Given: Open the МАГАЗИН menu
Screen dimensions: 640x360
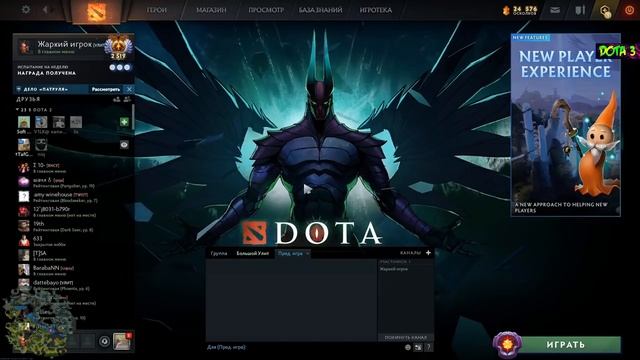Looking at the screenshot, I should click(211, 10).
